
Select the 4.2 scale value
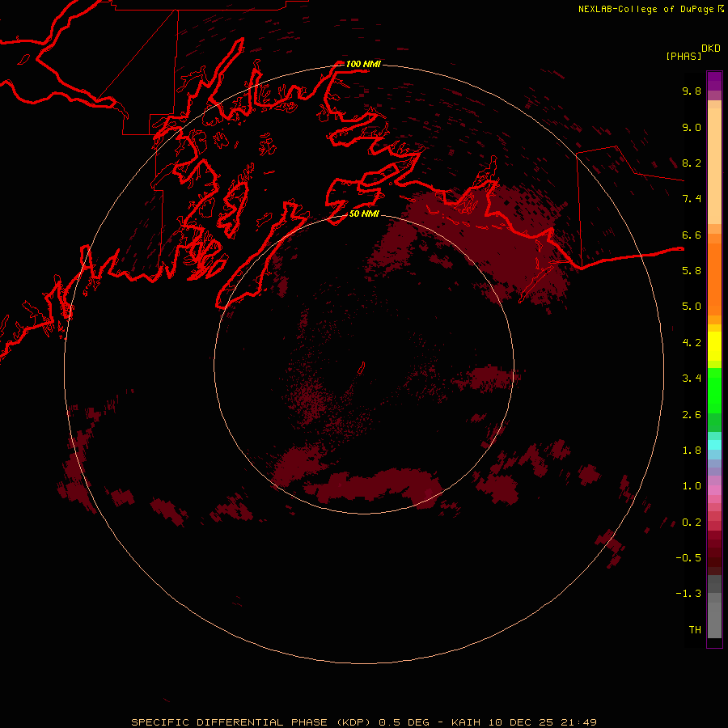coord(692,343)
